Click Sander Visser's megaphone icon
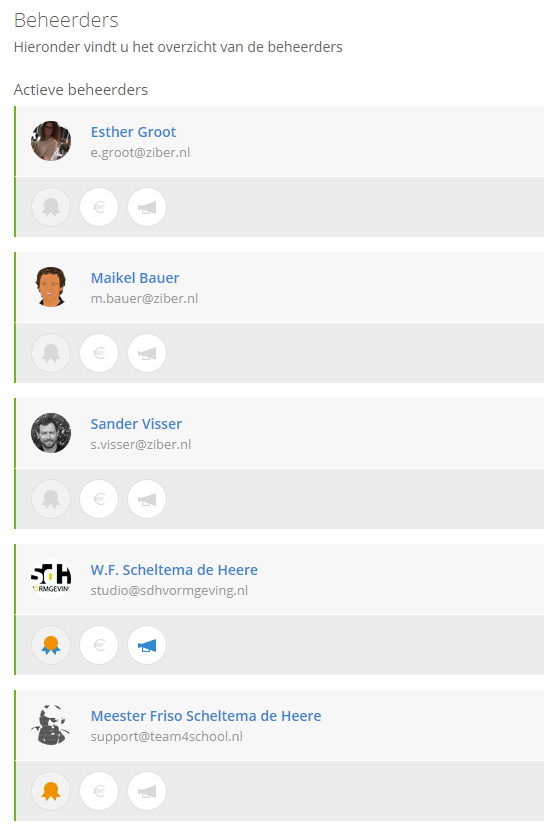The width and height of the screenshot is (557, 833). point(147,499)
